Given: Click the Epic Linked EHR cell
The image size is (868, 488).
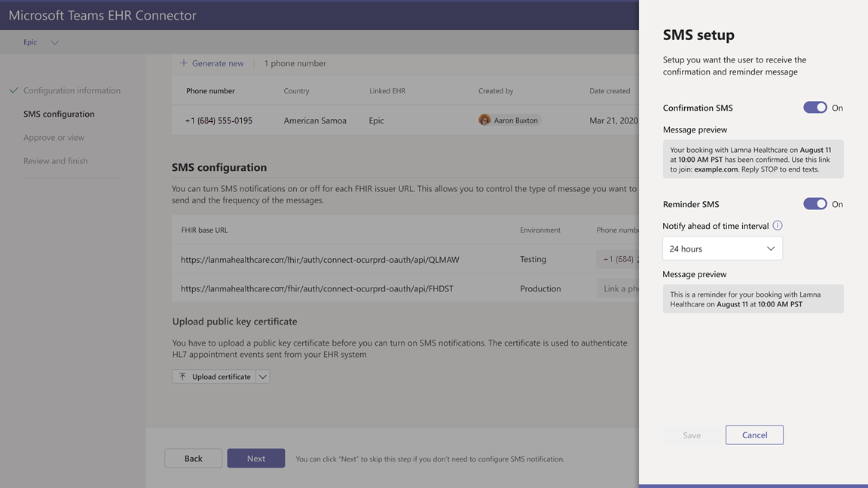Looking at the screenshot, I should [377, 120].
